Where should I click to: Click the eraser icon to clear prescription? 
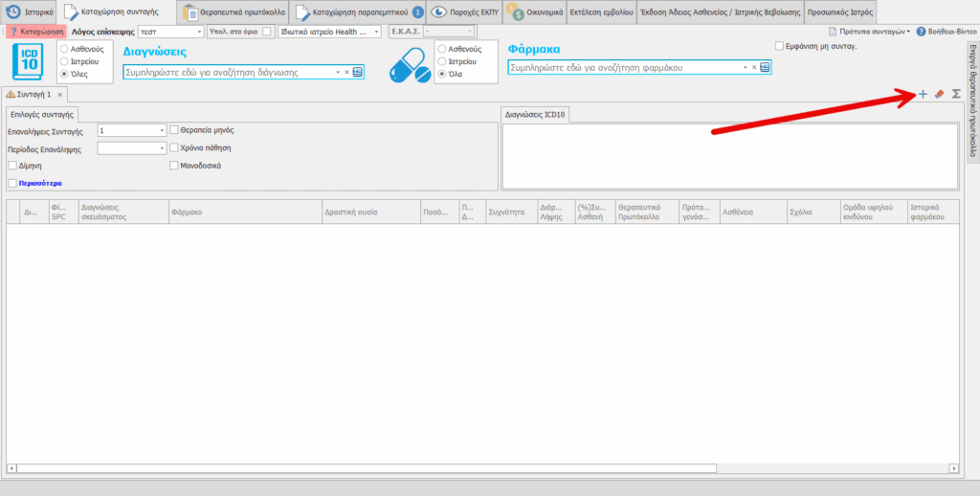[939, 94]
